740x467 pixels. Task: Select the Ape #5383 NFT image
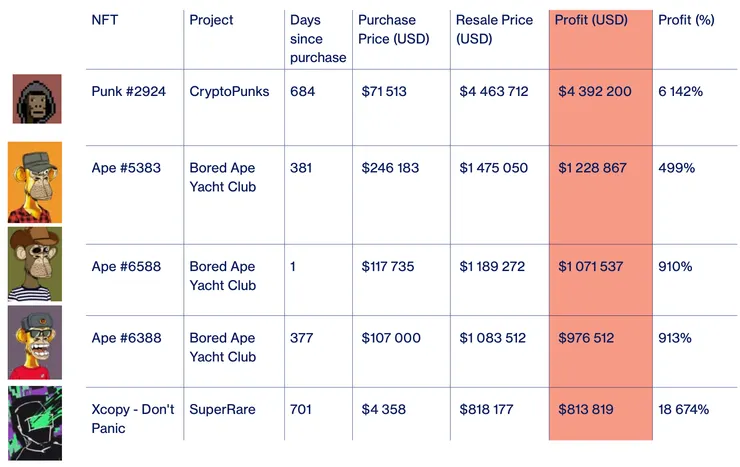coord(35,182)
